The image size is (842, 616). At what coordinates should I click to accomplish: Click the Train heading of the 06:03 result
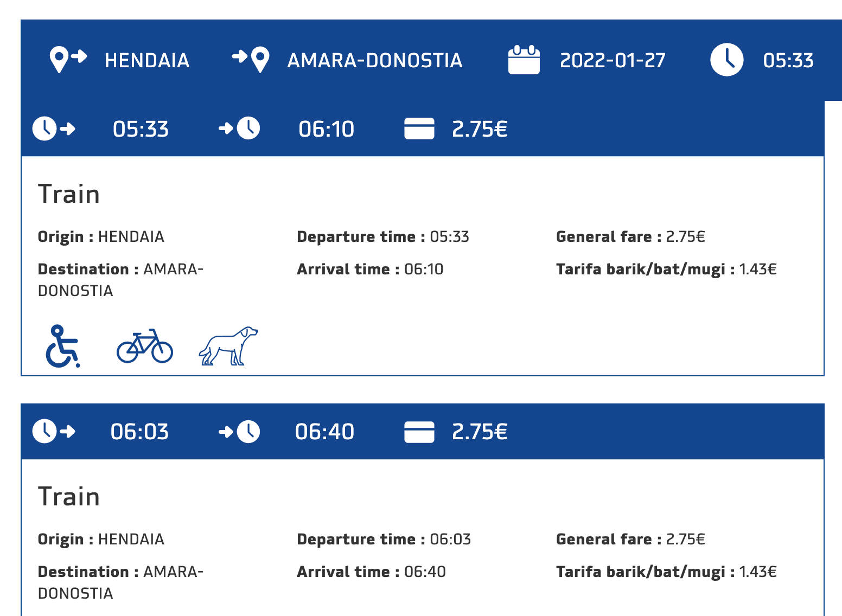tap(69, 497)
